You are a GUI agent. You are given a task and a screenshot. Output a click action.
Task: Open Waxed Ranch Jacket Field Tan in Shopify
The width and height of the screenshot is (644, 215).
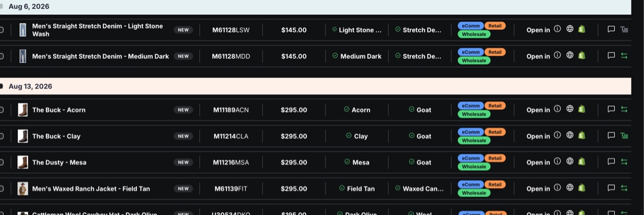tap(581, 188)
